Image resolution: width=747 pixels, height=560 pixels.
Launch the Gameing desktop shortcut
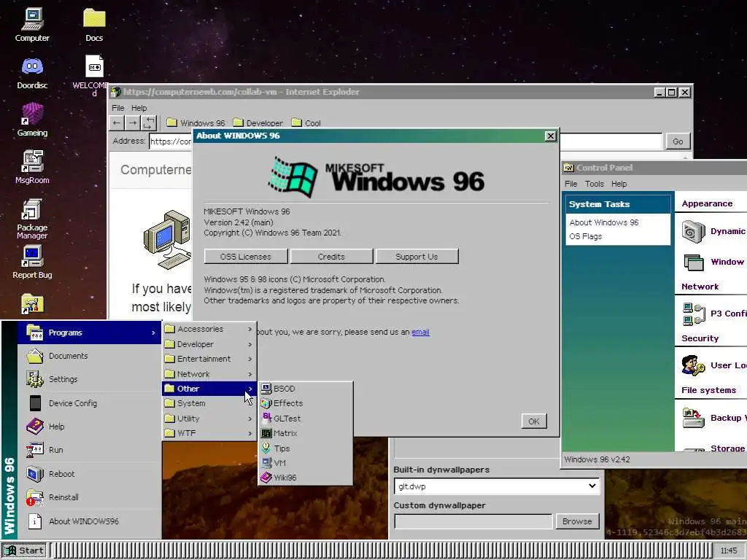click(32, 120)
